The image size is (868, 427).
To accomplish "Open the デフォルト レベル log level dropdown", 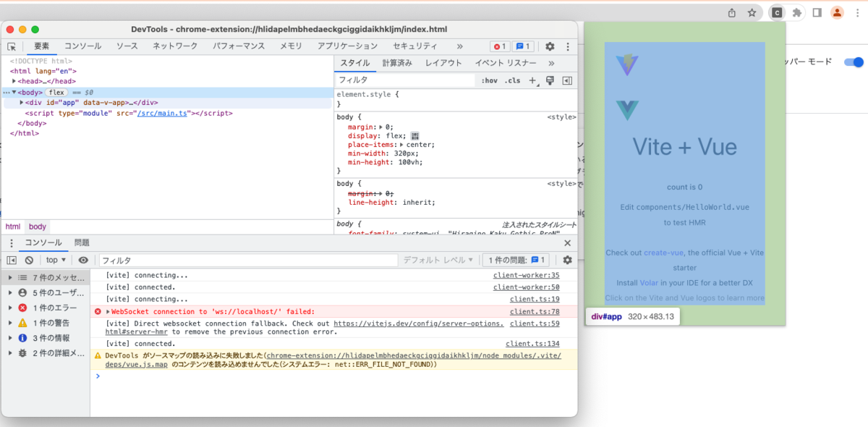I will [438, 260].
